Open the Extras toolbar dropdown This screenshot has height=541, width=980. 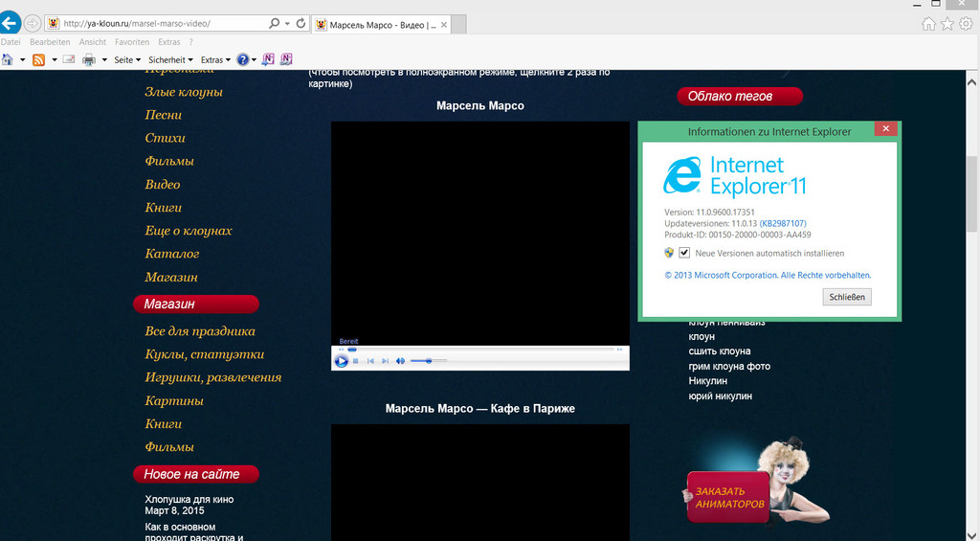pos(215,60)
